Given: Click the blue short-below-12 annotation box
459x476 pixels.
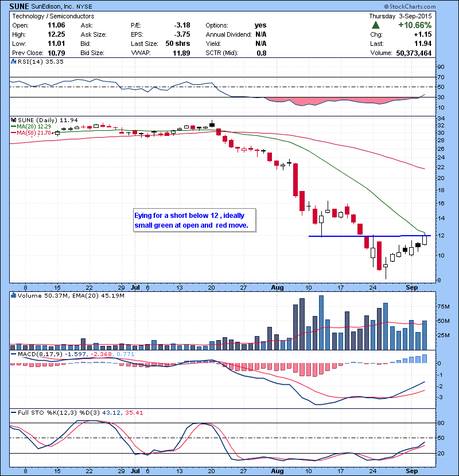Looking at the screenshot, I should point(195,220).
